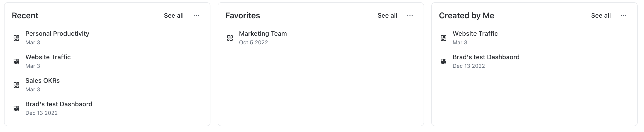See all Recent dashboards
The width and height of the screenshot is (644, 132).
pyautogui.click(x=173, y=15)
